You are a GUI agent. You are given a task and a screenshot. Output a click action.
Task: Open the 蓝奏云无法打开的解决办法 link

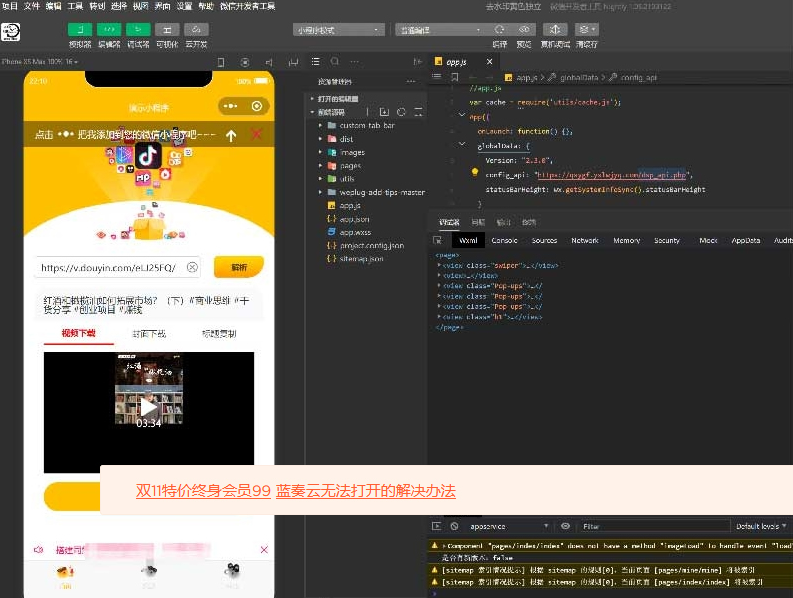[366, 491]
